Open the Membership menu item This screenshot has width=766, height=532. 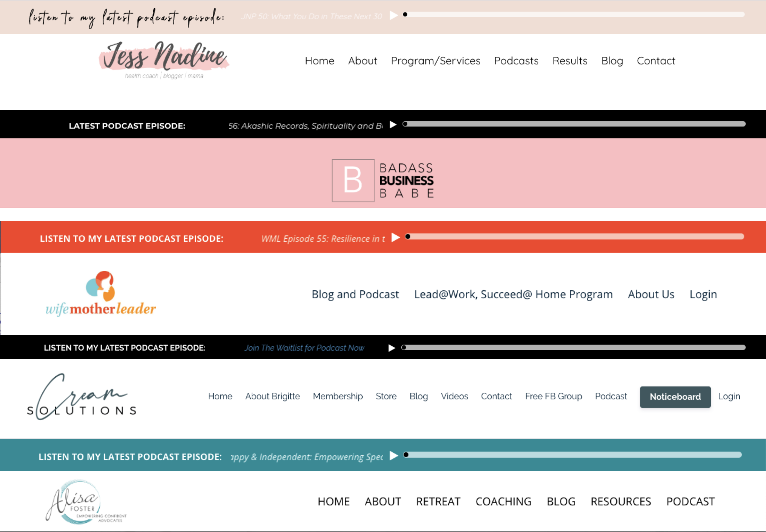(x=338, y=396)
